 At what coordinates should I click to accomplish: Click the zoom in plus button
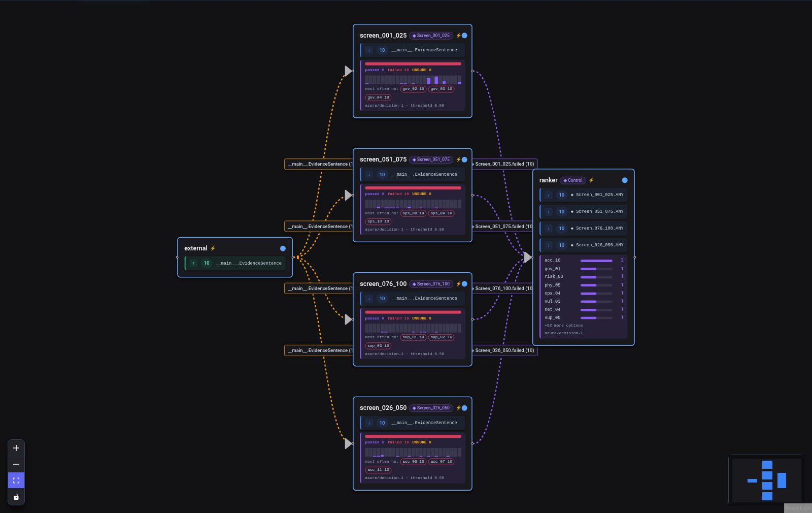[16, 448]
